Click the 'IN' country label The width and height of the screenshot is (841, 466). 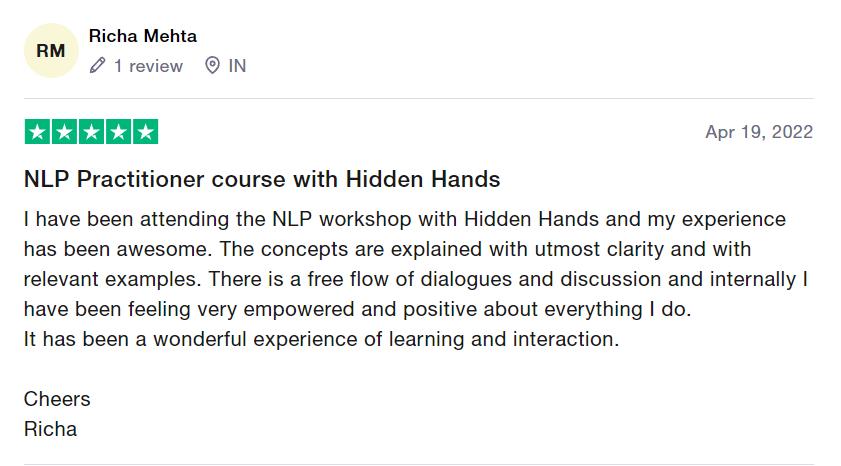pyautogui.click(x=237, y=66)
